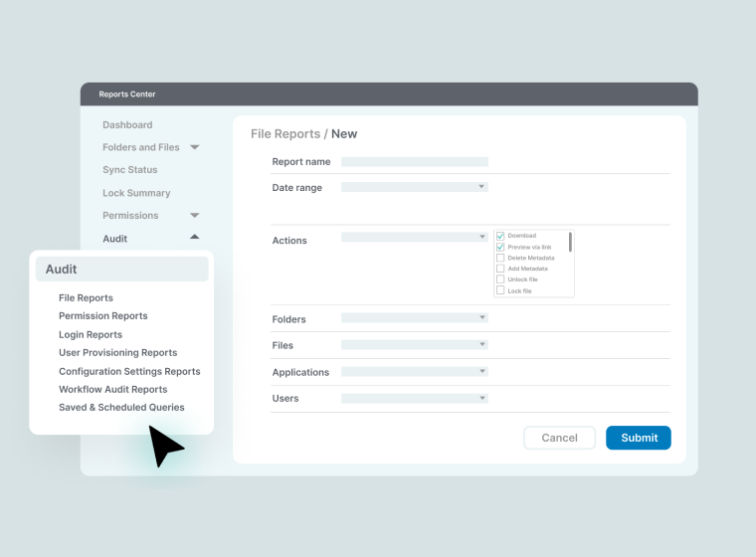Click the Report name input field
Image resolution: width=756 pixels, height=557 pixels.
[x=414, y=161]
